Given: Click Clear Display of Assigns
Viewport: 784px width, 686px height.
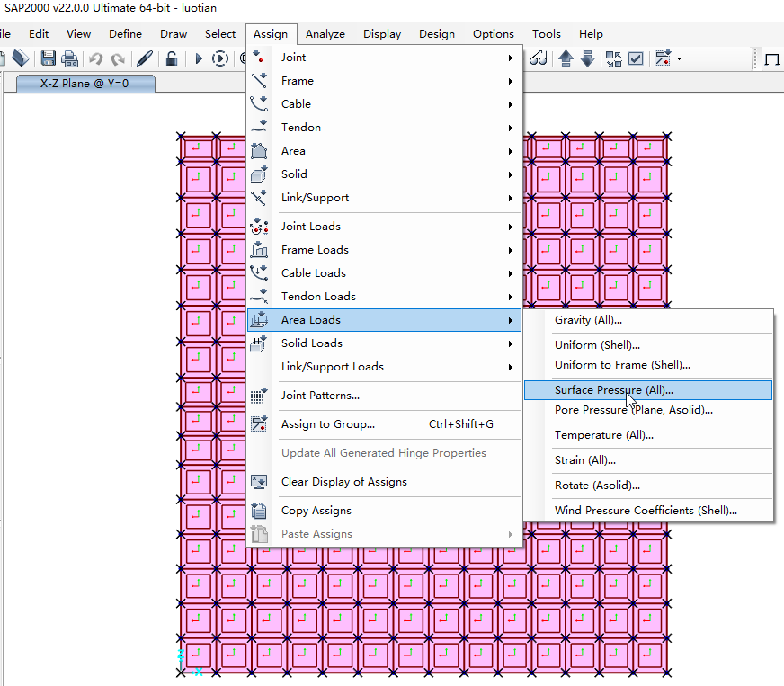Looking at the screenshot, I should (343, 482).
